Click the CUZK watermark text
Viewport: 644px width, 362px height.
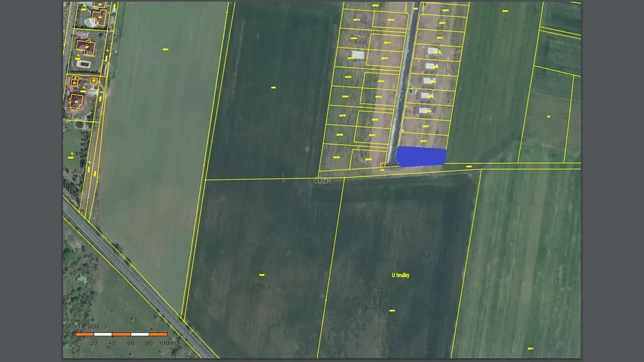coord(322,181)
